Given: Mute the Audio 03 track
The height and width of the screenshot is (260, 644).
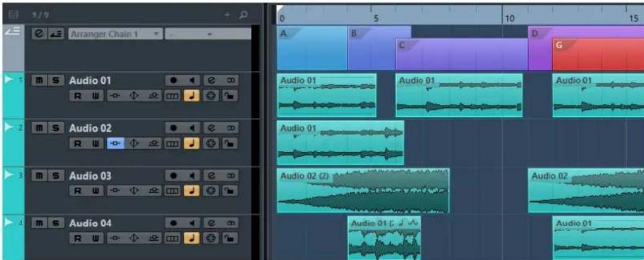Looking at the screenshot, I should pos(38,176).
